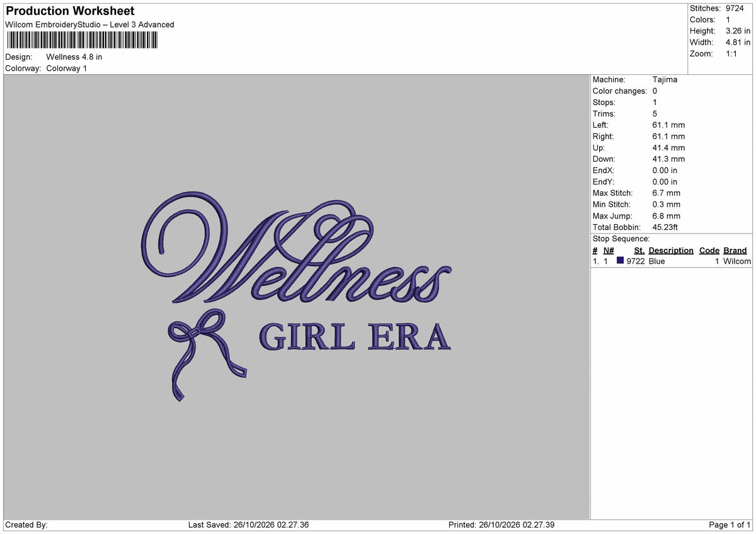Click the 'Stop Sequence:' label
The image size is (756, 534).
point(621,239)
